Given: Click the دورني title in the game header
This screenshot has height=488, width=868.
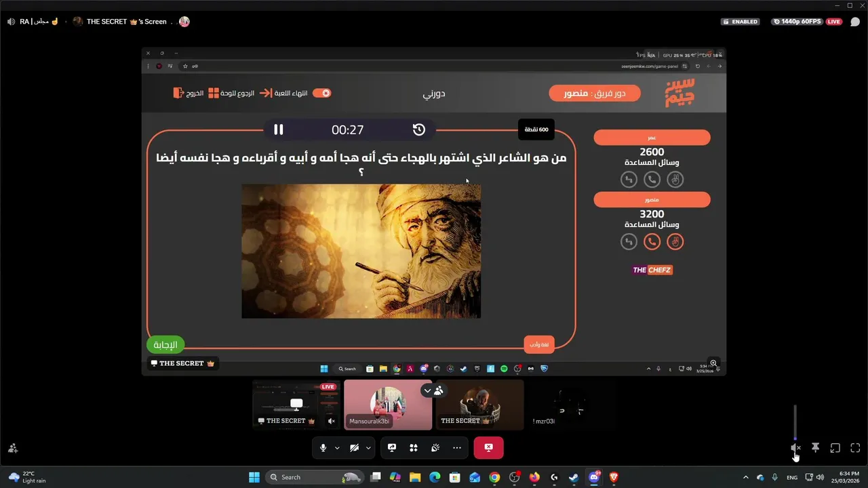Looking at the screenshot, I should [x=434, y=94].
